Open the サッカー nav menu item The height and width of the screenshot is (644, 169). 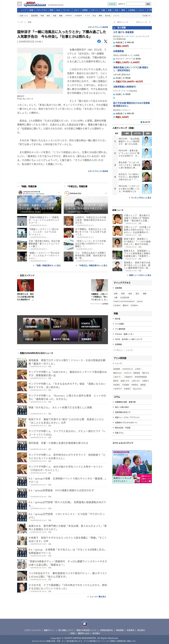pos(67,10)
